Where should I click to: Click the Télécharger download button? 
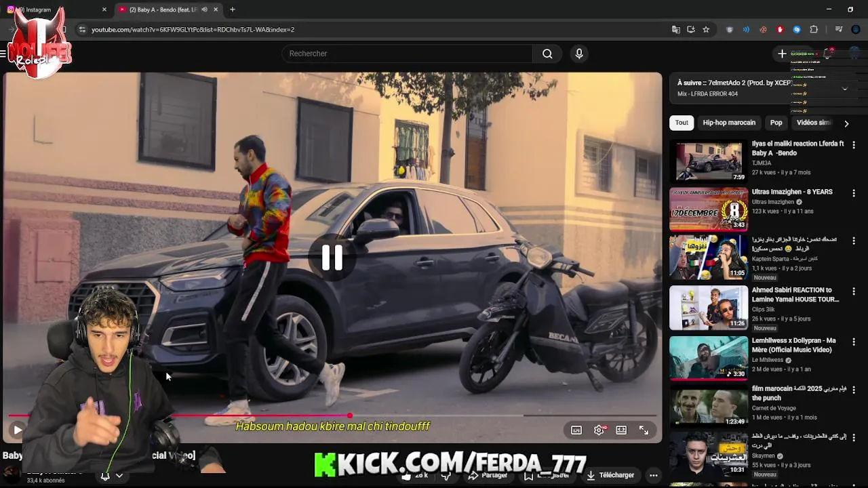click(x=610, y=476)
